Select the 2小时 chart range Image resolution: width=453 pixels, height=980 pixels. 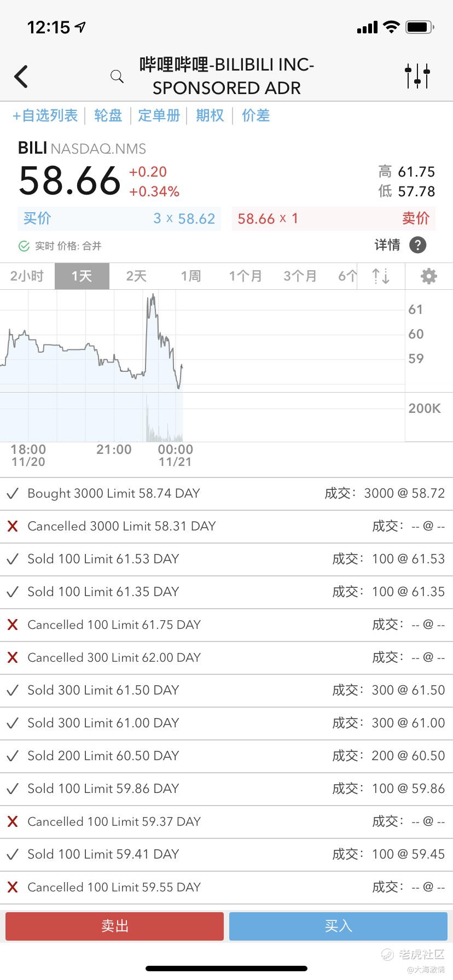click(27, 276)
